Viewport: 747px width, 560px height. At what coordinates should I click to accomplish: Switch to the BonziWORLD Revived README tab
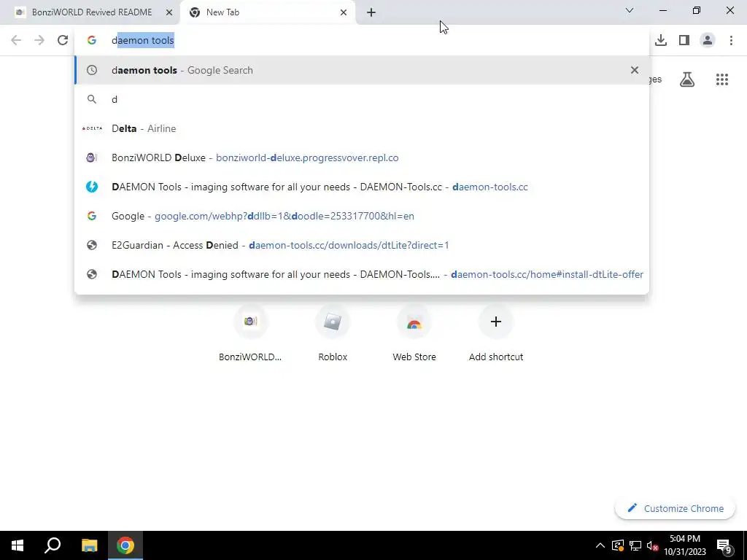tap(90, 12)
